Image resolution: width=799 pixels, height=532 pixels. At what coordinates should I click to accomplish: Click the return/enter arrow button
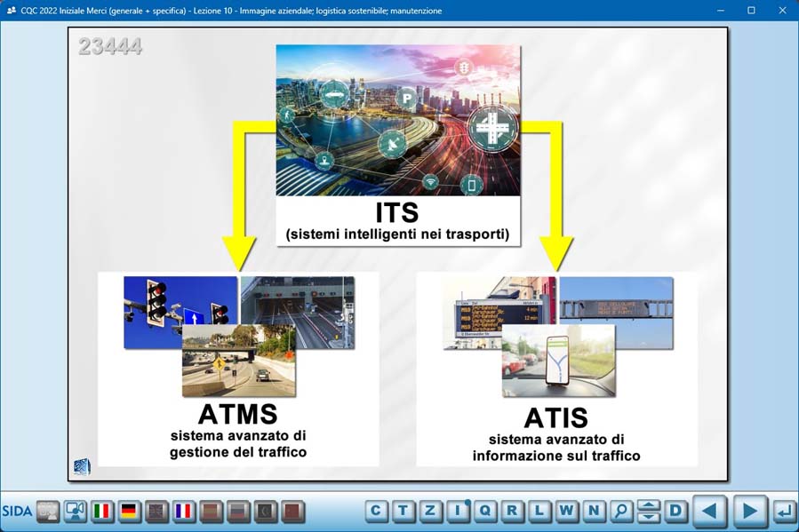(784, 511)
